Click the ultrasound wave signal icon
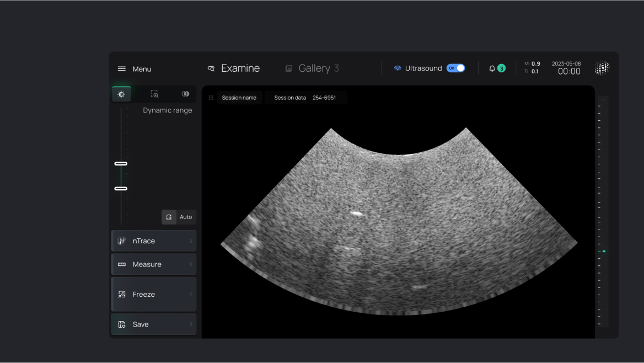The width and height of the screenshot is (644, 363). (397, 68)
